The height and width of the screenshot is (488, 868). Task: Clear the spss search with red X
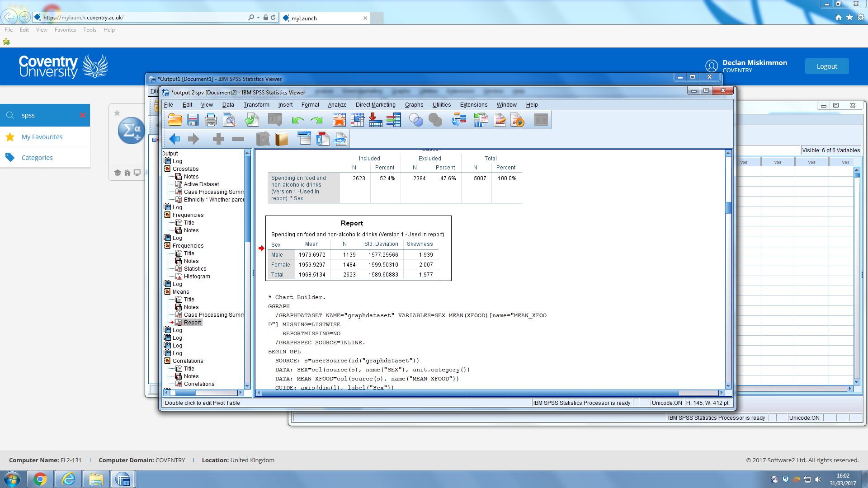(x=83, y=115)
